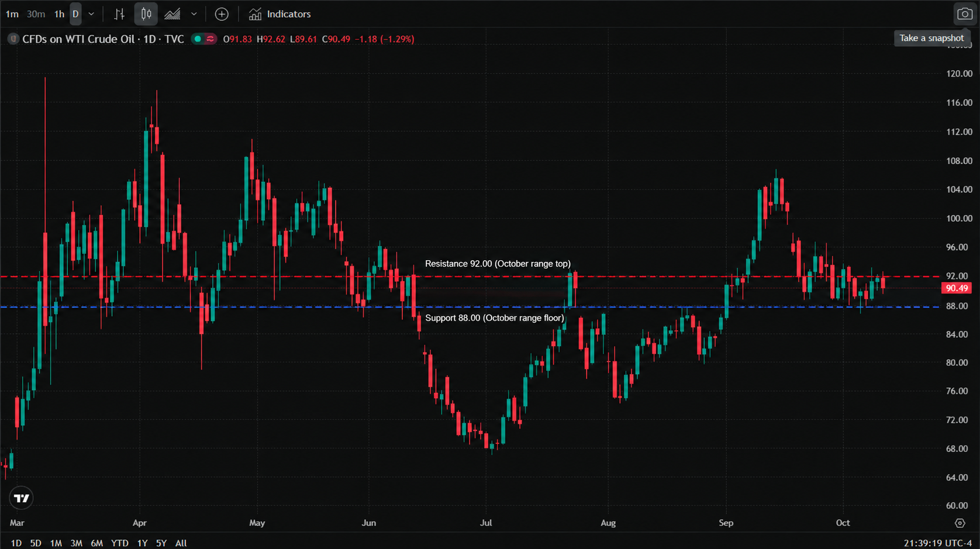The width and height of the screenshot is (980, 549).
Task: Select the bars chart style icon
Action: [119, 14]
